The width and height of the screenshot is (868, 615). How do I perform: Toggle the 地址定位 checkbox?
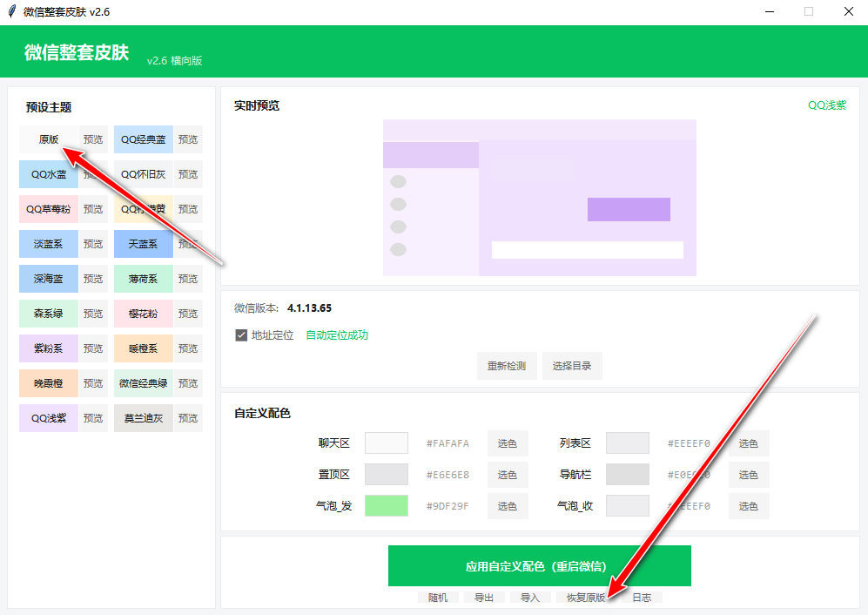[x=241, y=335]
